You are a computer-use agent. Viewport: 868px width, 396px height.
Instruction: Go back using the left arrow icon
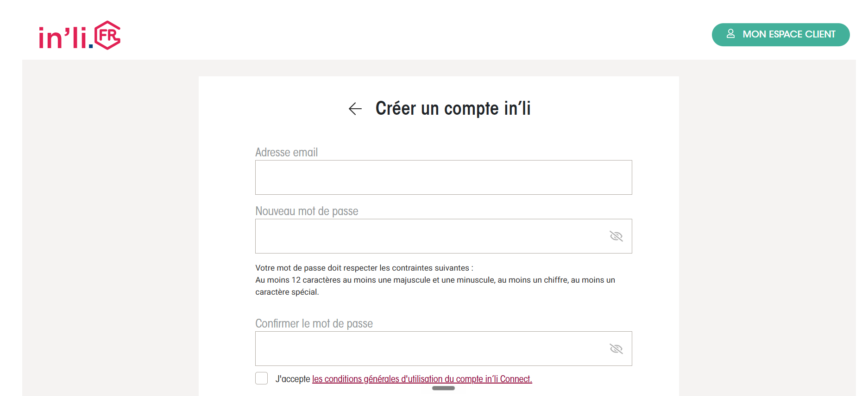355,109
